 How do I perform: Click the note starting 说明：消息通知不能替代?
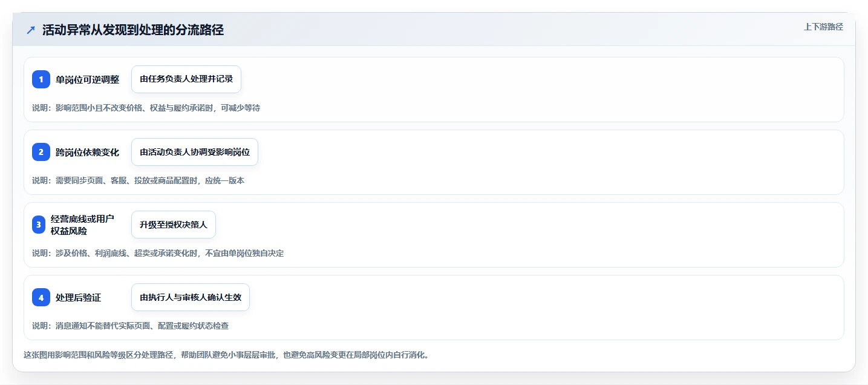pyautogui.click(x=130, y=326)
